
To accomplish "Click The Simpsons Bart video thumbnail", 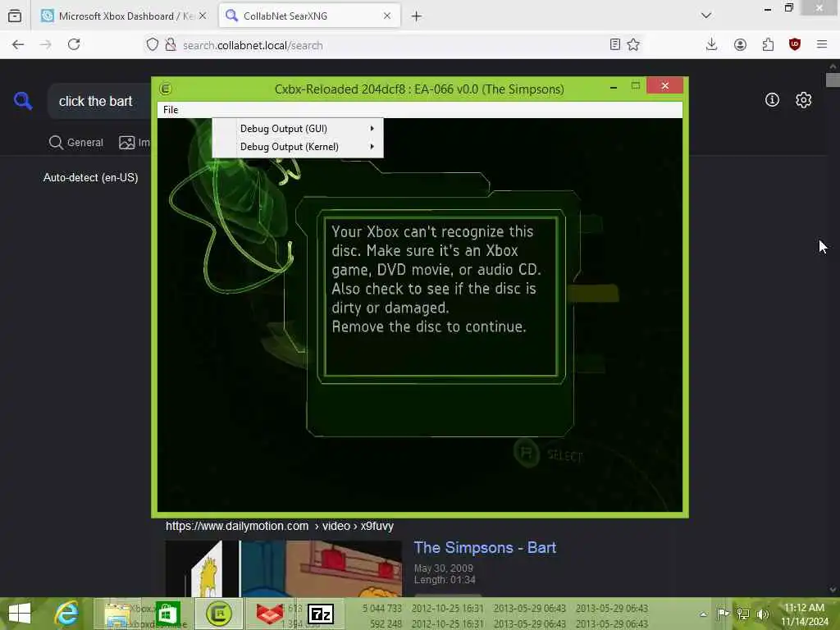I will pos(283,569).
